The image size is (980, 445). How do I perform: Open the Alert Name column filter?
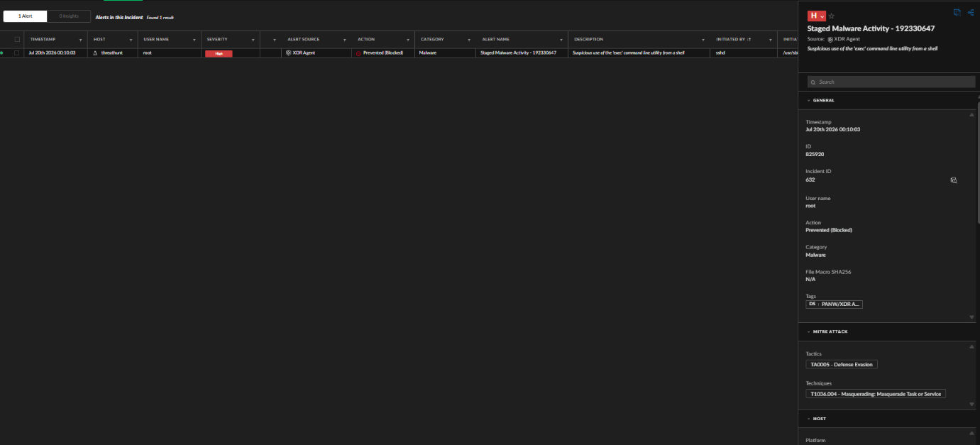point(562,40)
